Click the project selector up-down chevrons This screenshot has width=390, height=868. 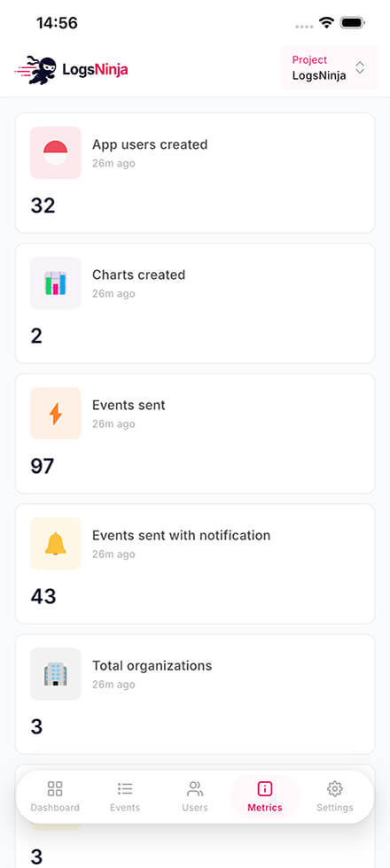360,67
